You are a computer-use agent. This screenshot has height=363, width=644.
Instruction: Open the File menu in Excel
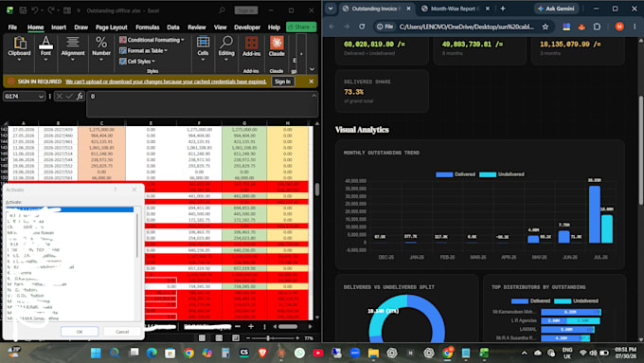(x=12, y=27)
